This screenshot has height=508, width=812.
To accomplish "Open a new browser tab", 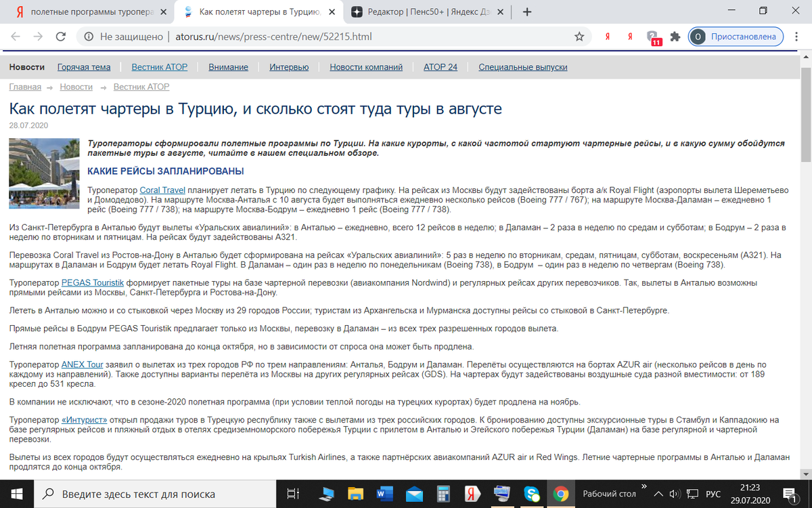I will pos(528,12).
